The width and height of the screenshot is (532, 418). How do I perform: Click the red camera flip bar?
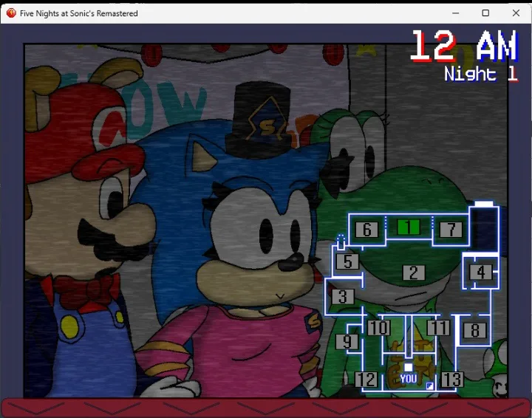(266, 408)
